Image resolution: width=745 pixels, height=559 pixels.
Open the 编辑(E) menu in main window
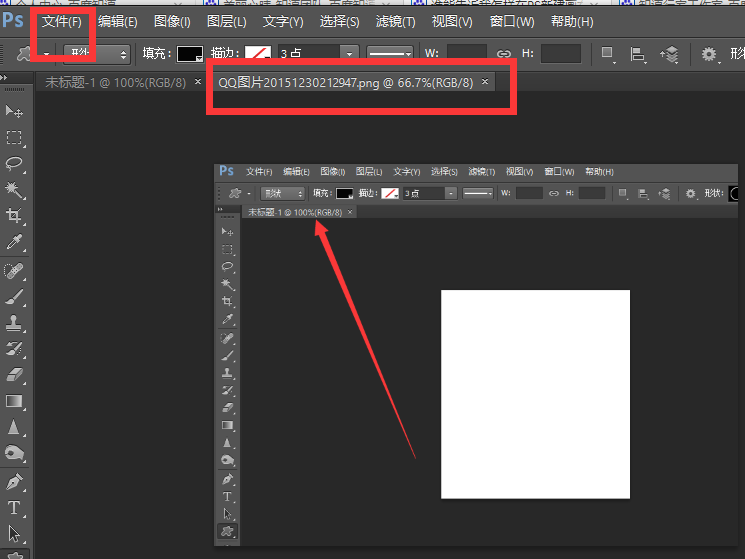point(117,21)
